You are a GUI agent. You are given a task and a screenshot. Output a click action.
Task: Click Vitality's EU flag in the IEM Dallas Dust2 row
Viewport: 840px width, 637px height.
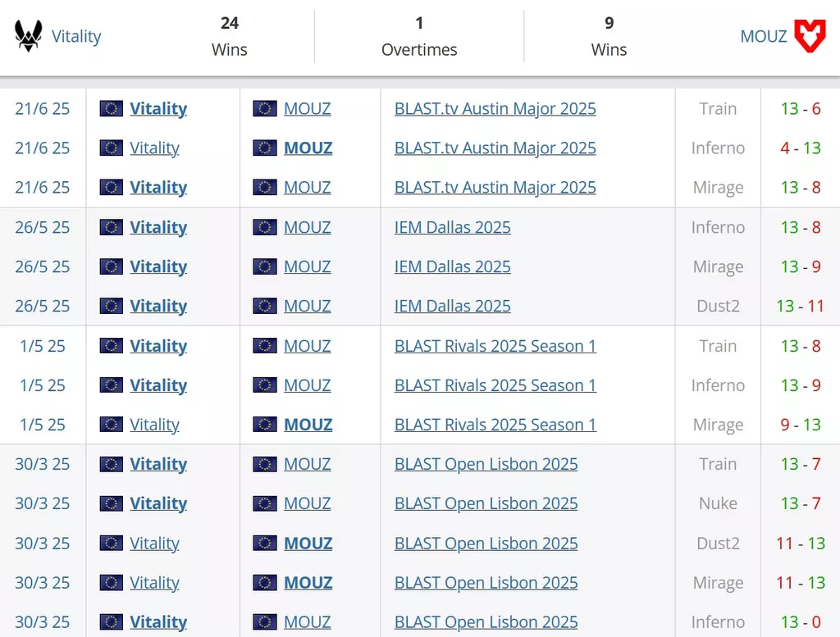coord(112,306)
